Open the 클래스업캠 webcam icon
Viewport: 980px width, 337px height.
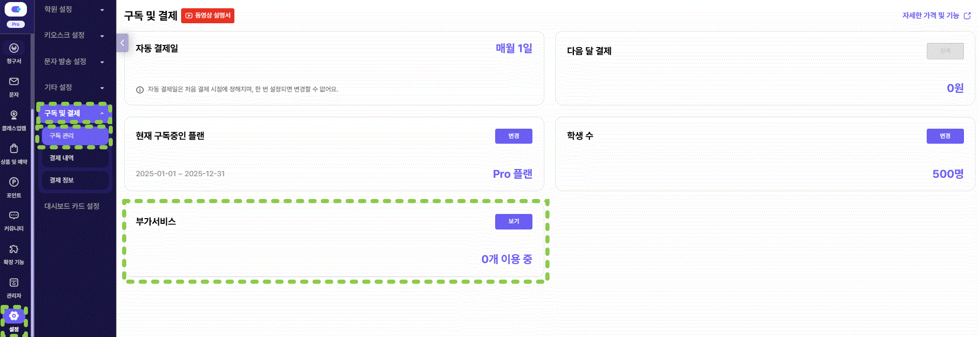[14, 115]
